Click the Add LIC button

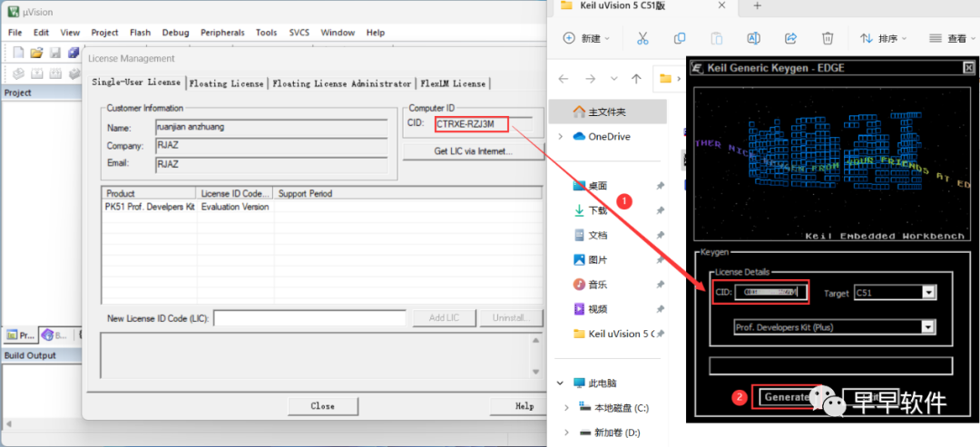[x=444, y=317]
